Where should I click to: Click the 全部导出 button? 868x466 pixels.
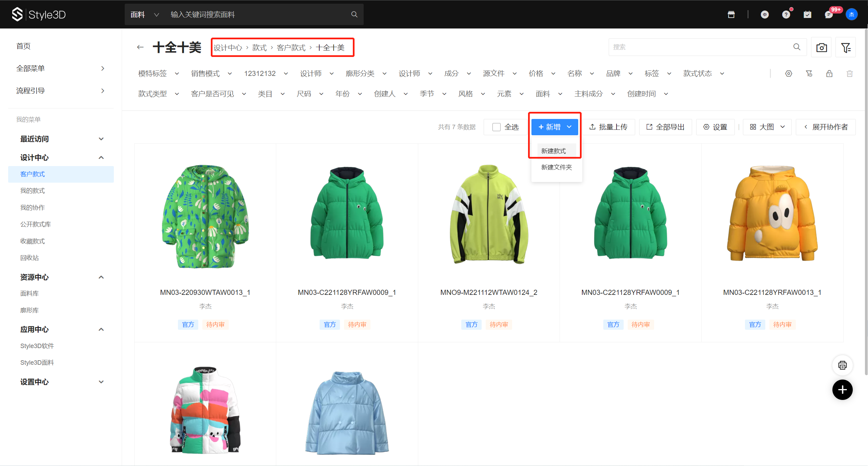pyautogui.click(x=666, y=127)
